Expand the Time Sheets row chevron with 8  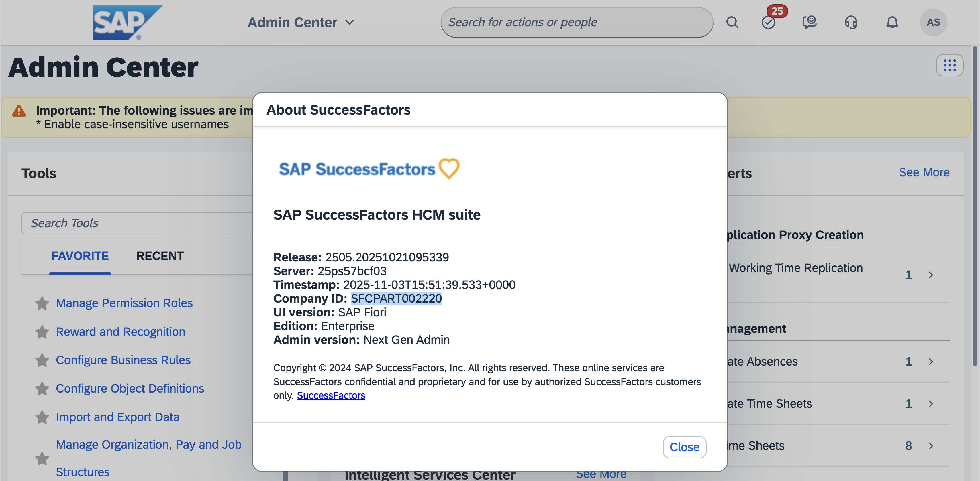930,445
